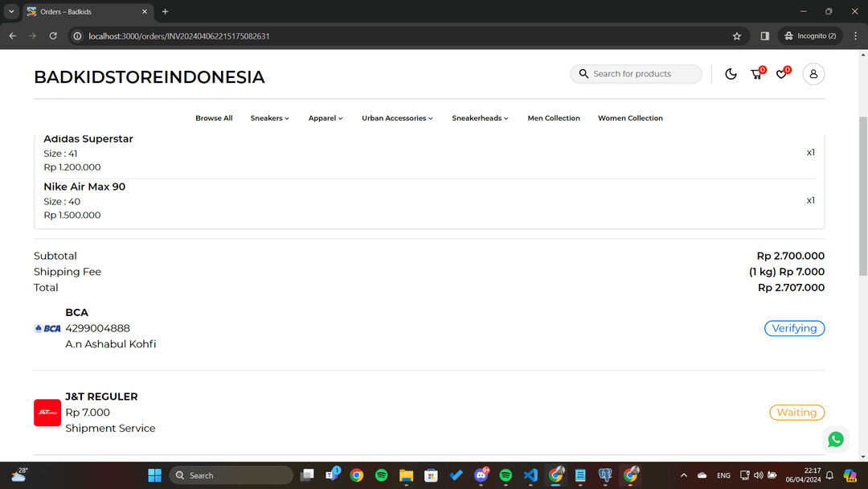Click the taskbar Search box
Viewport: 868px width, 489px height.
[231, 475]
